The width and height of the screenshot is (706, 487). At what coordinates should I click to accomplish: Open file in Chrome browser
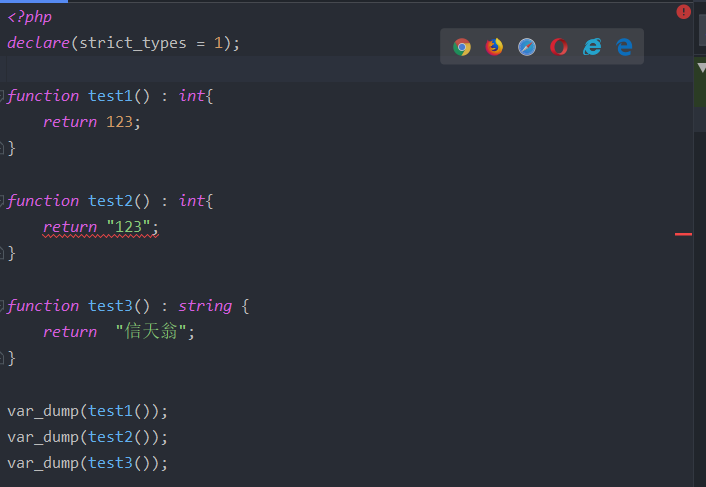462,47
